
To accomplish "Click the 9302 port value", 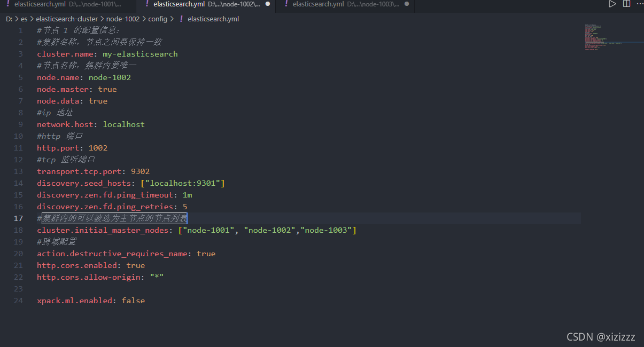I will point(141,171).
